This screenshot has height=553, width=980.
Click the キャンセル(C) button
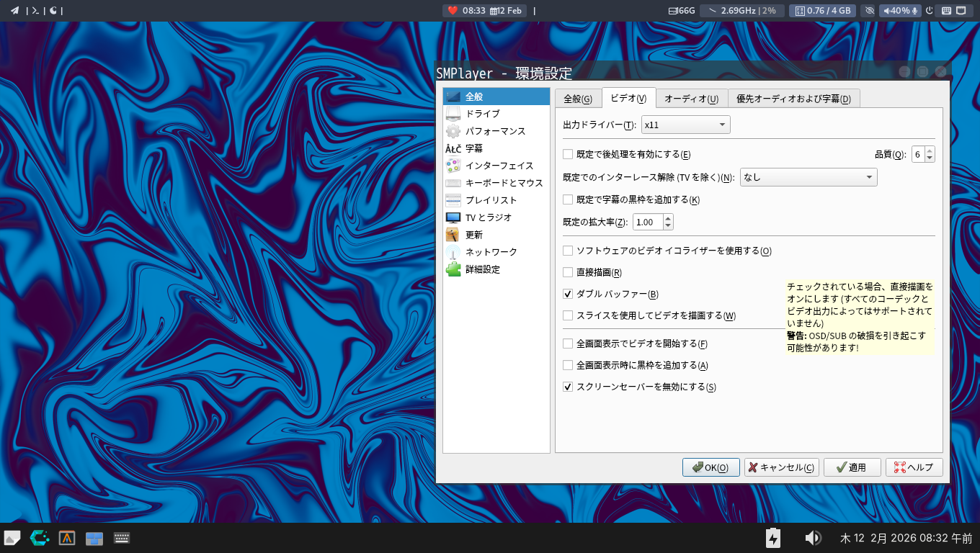coord(782,467)
